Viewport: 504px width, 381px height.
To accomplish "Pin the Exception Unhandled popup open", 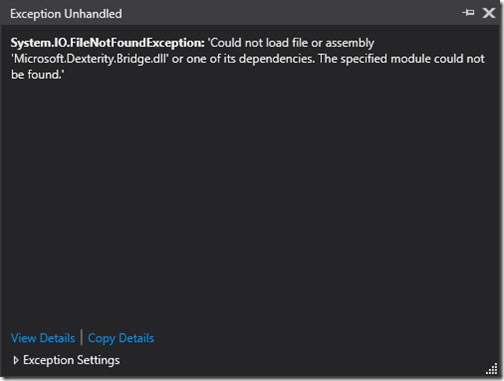I will coord(468,13).
